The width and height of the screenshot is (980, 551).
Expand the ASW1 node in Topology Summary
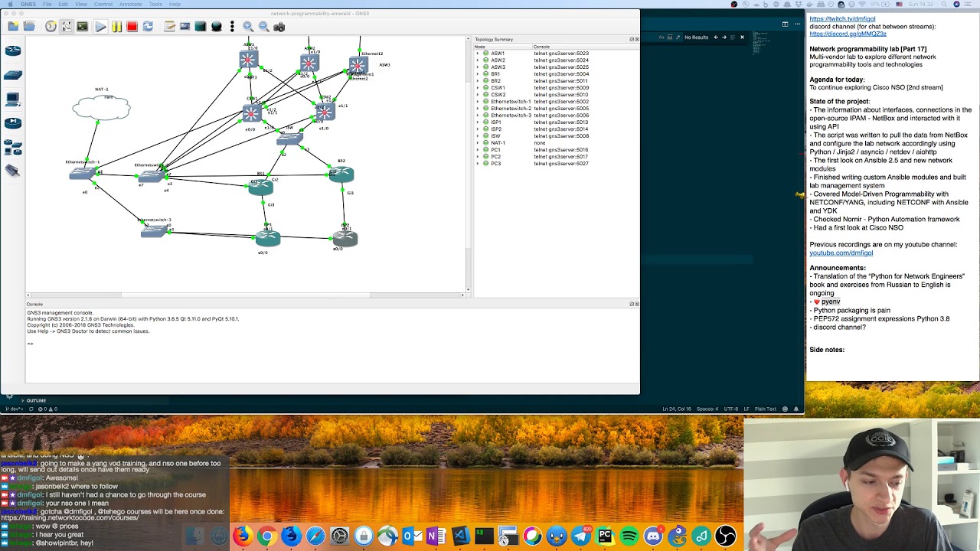[x=478, y=54]
